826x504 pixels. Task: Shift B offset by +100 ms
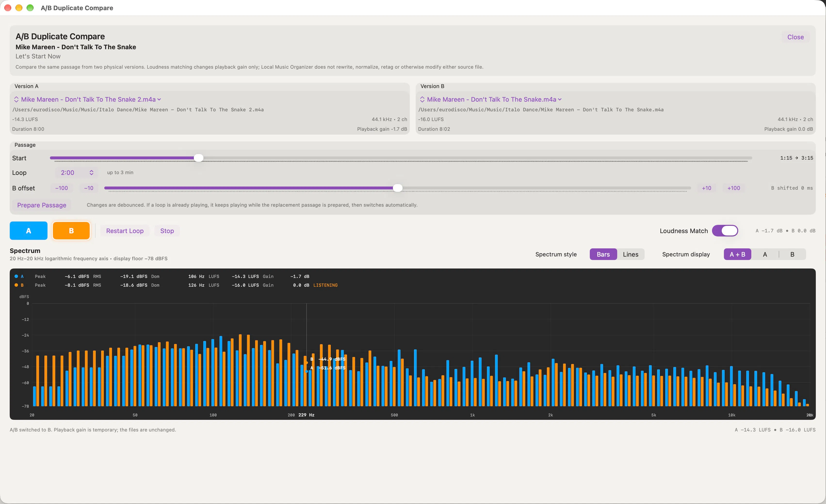point(733,188)
